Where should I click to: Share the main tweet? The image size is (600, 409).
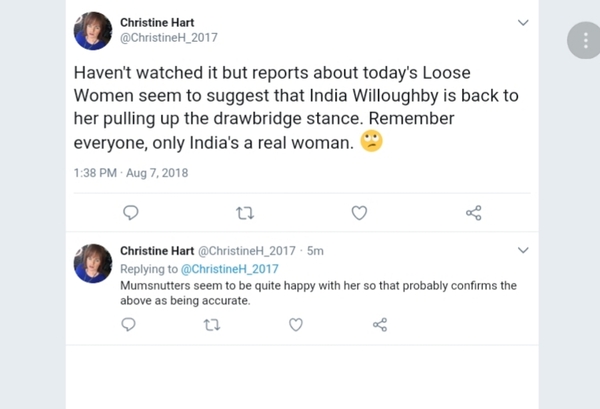click(x=474, y=212)
